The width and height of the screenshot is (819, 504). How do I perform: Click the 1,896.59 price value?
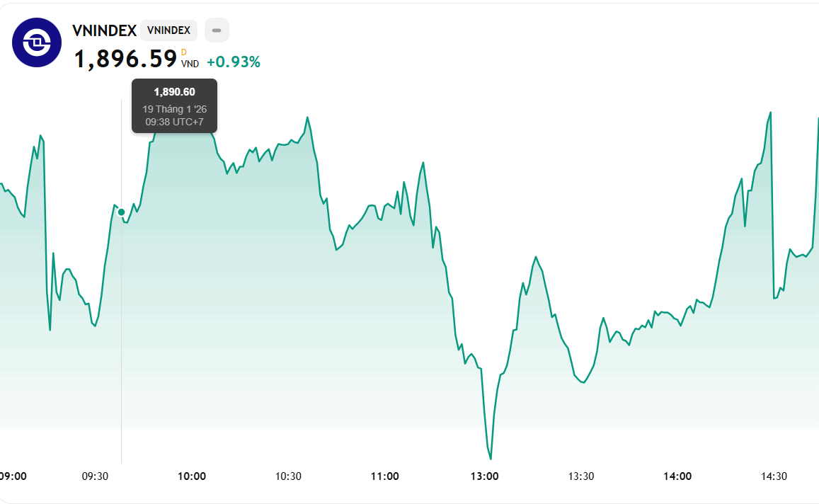125,59
